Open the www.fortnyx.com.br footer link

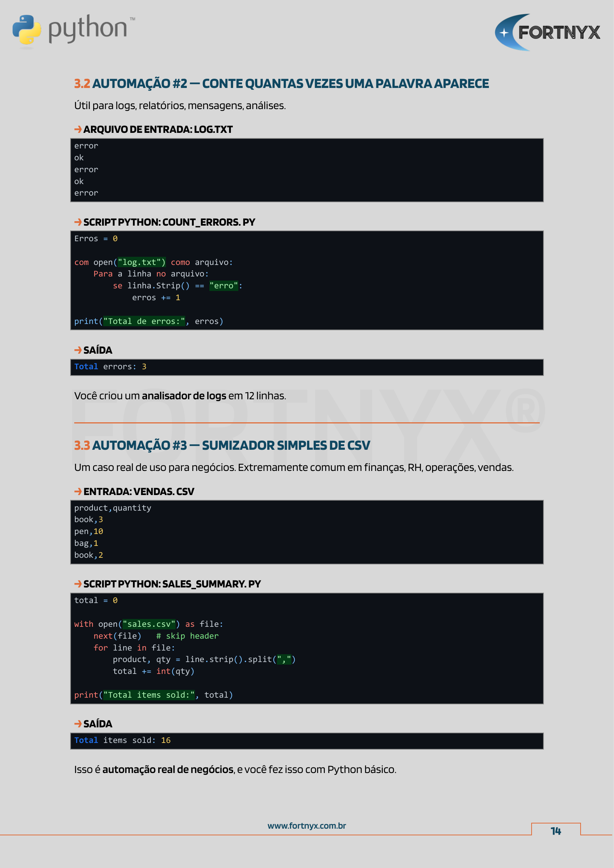307,826
